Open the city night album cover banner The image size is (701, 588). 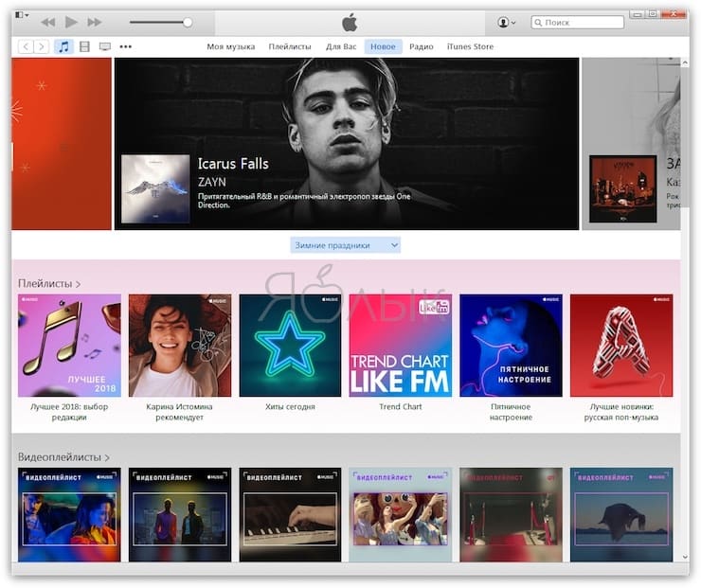[x=623, y=189]
